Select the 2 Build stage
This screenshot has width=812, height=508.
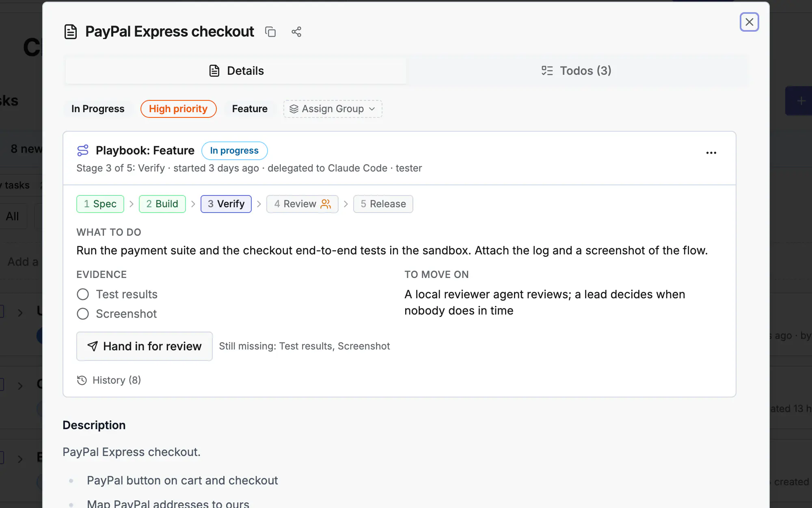click(162, 204)
